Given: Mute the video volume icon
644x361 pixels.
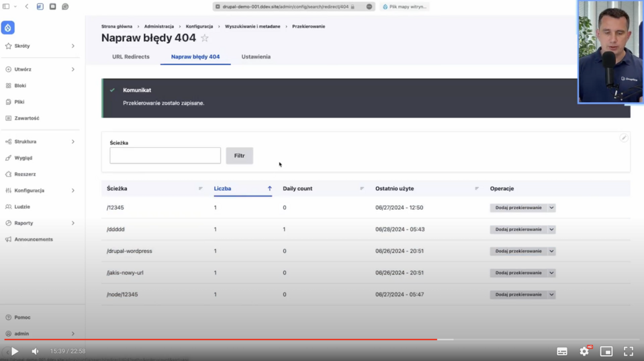Looking at the screenshot, I should coord(35,352).
